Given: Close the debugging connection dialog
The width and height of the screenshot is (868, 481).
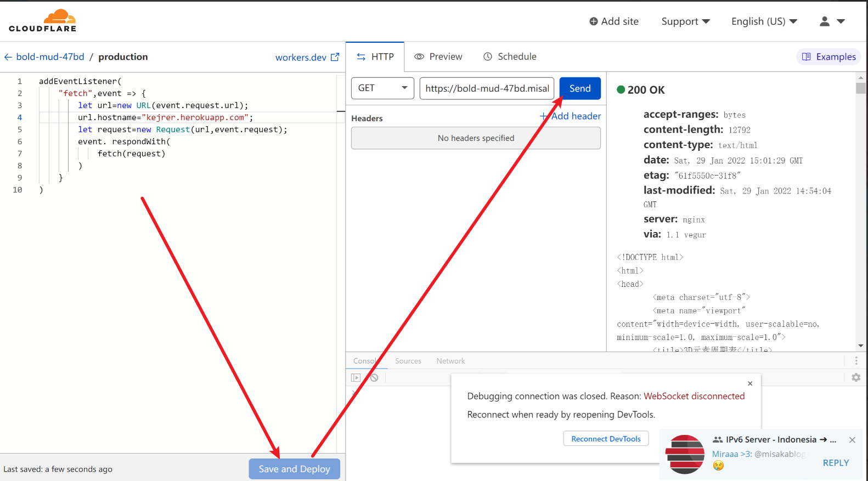Looking at the screenshot, I should point(750,383).
